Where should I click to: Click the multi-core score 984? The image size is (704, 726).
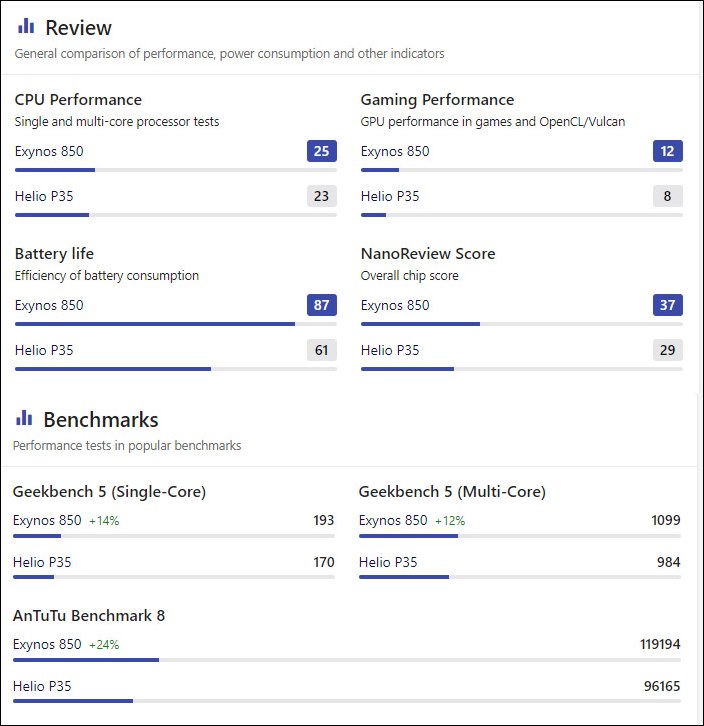click(669, 562)
